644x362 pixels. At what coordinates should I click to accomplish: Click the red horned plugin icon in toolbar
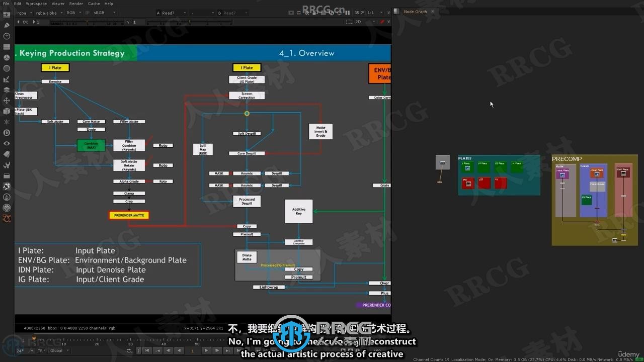(7, 219)
